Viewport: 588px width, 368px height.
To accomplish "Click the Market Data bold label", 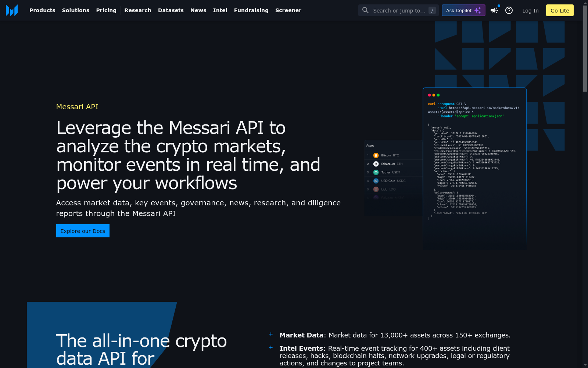I will tap(301, 335).
